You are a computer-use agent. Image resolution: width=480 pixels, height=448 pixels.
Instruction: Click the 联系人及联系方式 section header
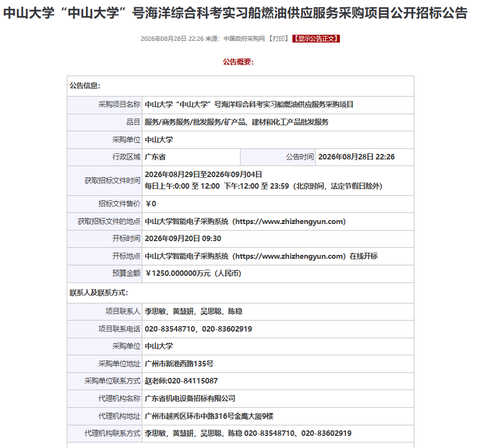99,293
